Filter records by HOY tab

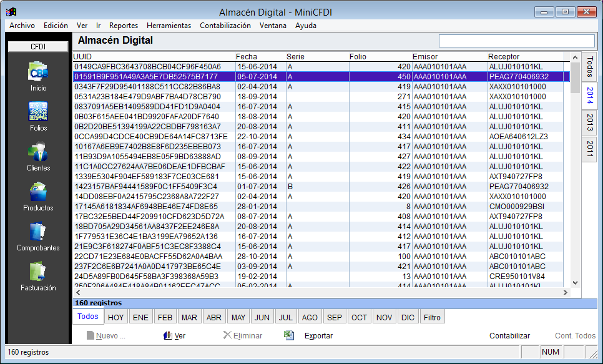pos(115,317)
